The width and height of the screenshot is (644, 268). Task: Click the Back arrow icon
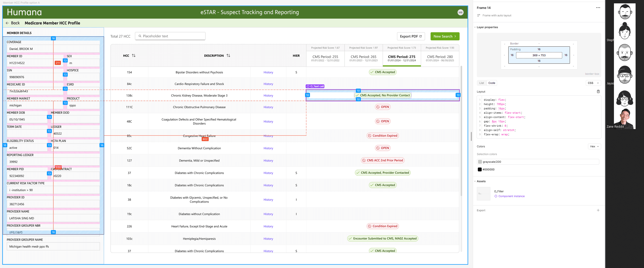tap(7, 23)
